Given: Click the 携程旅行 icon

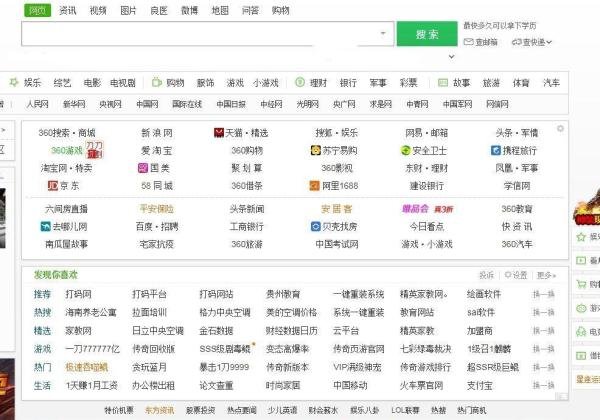Looking at the screenshot, I should coord(496,150).
